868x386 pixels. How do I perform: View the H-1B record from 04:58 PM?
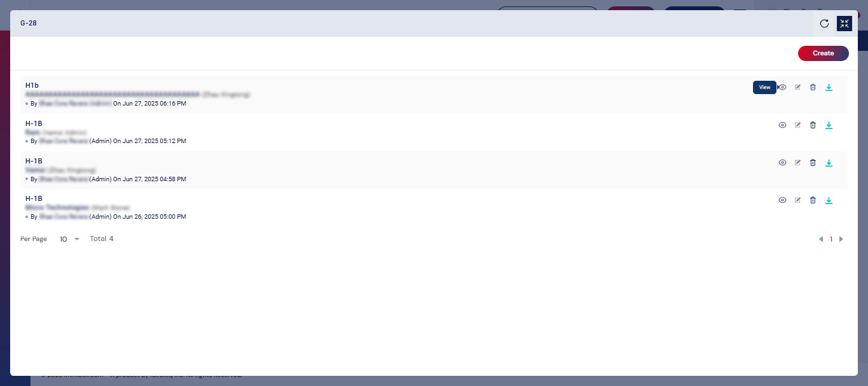(782, 163)
